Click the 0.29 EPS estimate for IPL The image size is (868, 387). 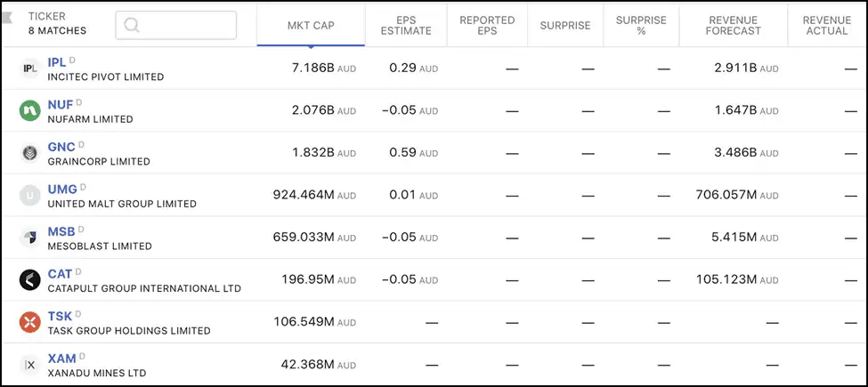tap(402, 68)
